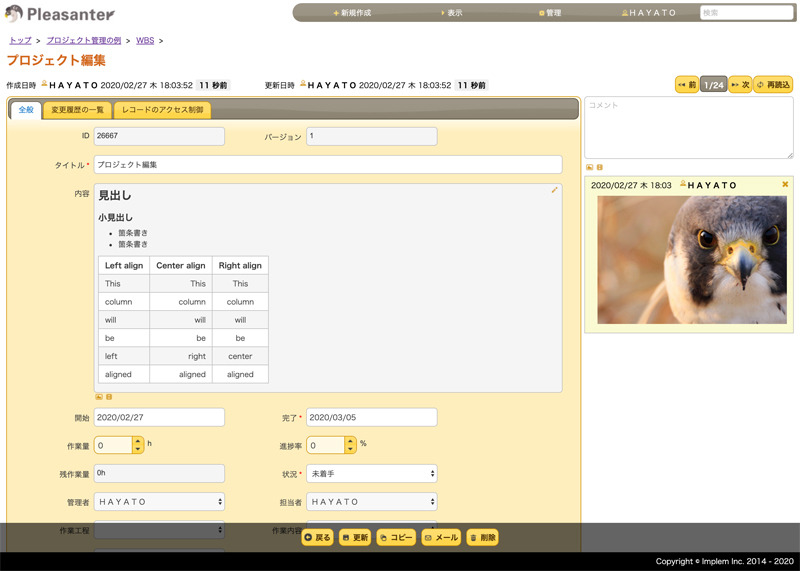Click the 小見出し subheading text
Viewport: 800px width, 571px height.
(x=115, y=217)
